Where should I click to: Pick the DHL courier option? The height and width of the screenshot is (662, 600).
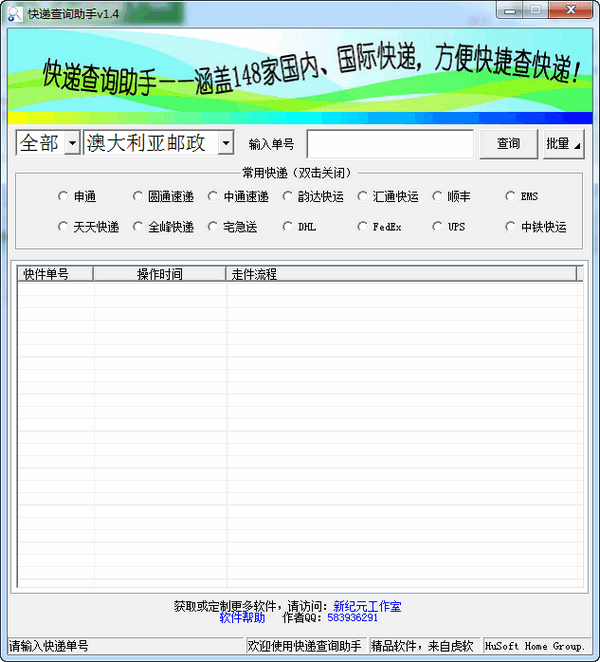tap(289, 227)
